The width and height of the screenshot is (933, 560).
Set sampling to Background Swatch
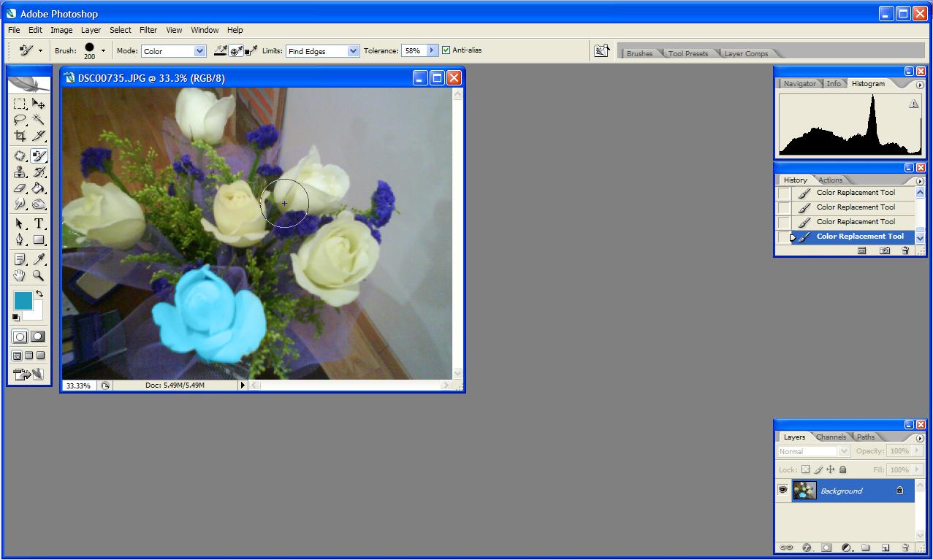click(x=251, y=50)
